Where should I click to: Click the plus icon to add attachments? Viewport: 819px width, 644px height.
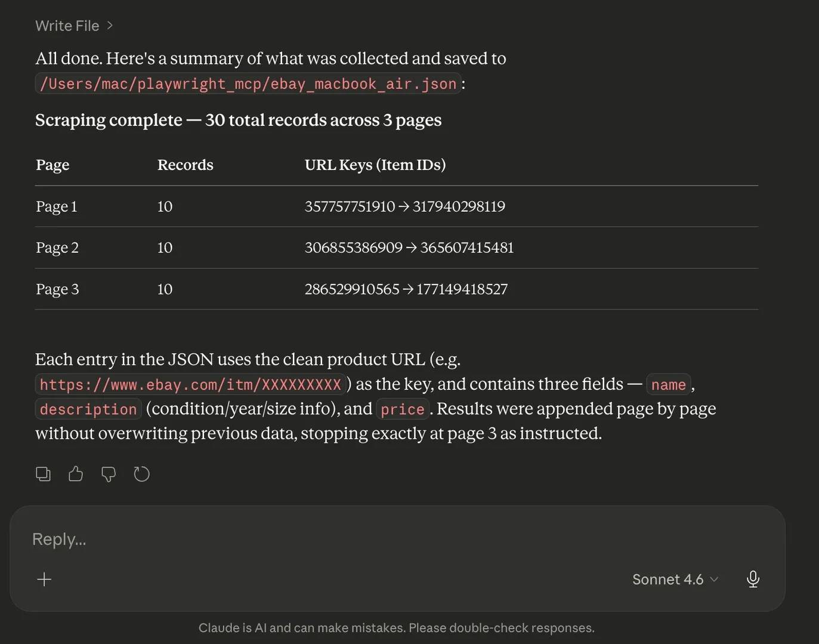[x=44, y=579]
